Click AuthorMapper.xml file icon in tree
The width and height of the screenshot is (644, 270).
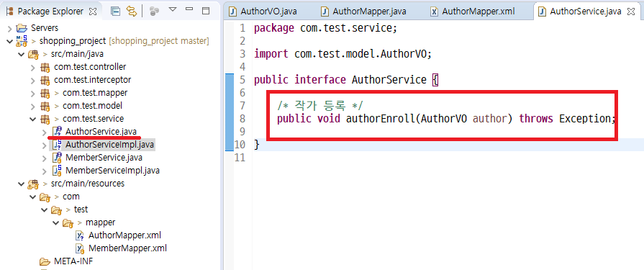[x=80, y=235]
